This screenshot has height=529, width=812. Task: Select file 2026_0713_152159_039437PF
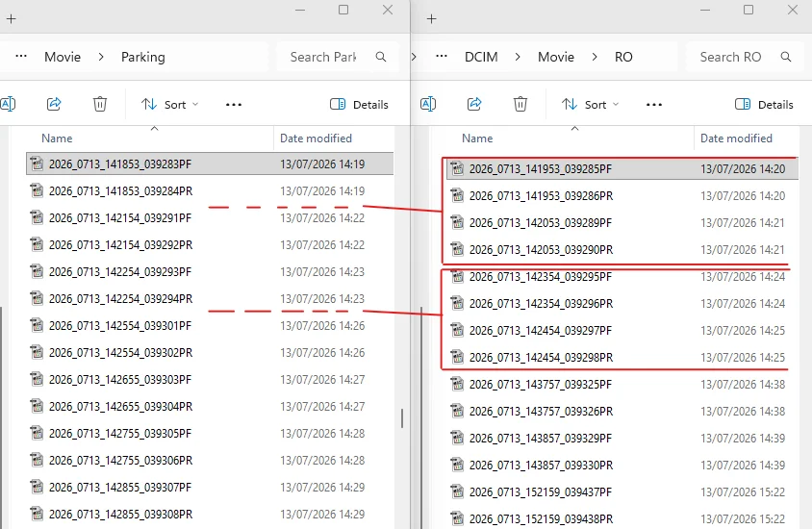(x=622, y=491)
